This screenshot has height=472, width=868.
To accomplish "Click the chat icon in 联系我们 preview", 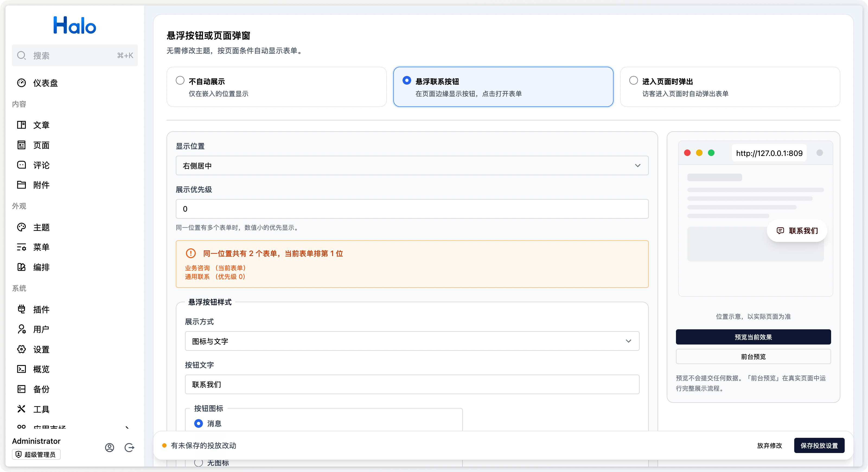I will pos(780,231).
